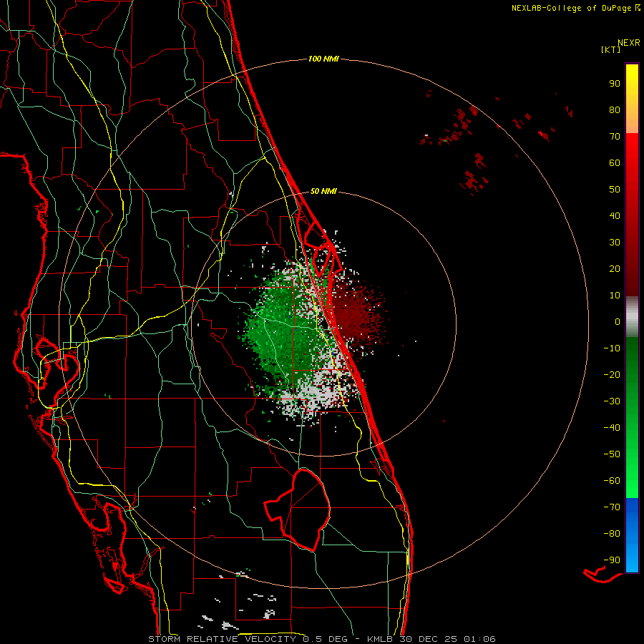This screenshot has width=644, height=644.
Task: Click the -40 value on the velocity scale
Action: [x=612, y=428]
